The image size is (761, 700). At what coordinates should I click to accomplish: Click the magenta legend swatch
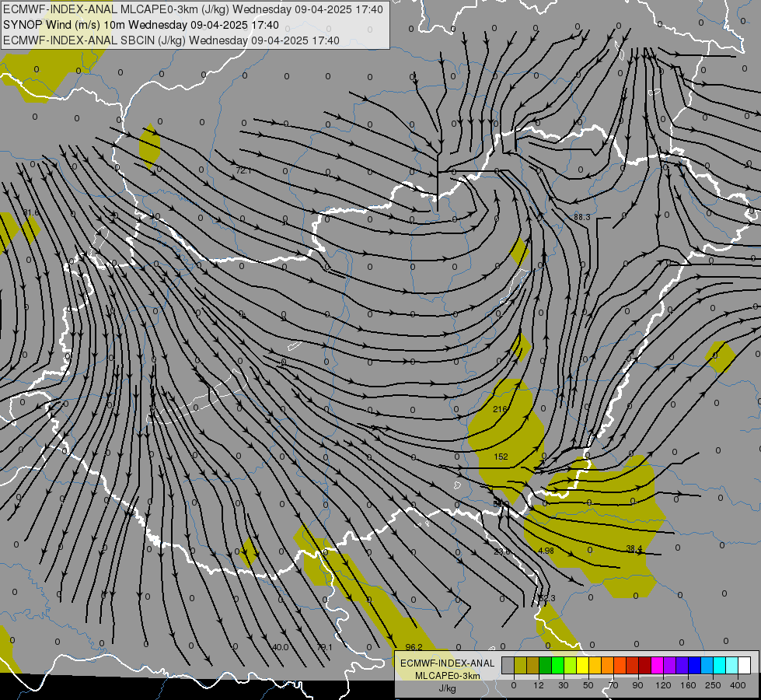(657, 665)
